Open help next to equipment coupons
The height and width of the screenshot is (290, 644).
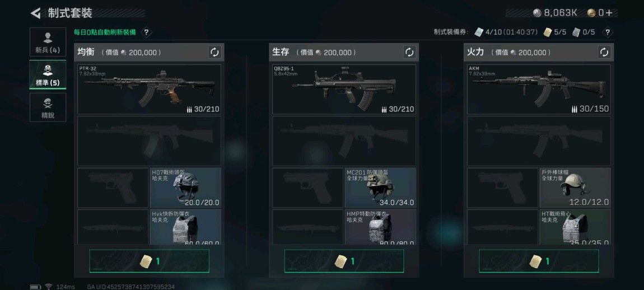[608, 32]
